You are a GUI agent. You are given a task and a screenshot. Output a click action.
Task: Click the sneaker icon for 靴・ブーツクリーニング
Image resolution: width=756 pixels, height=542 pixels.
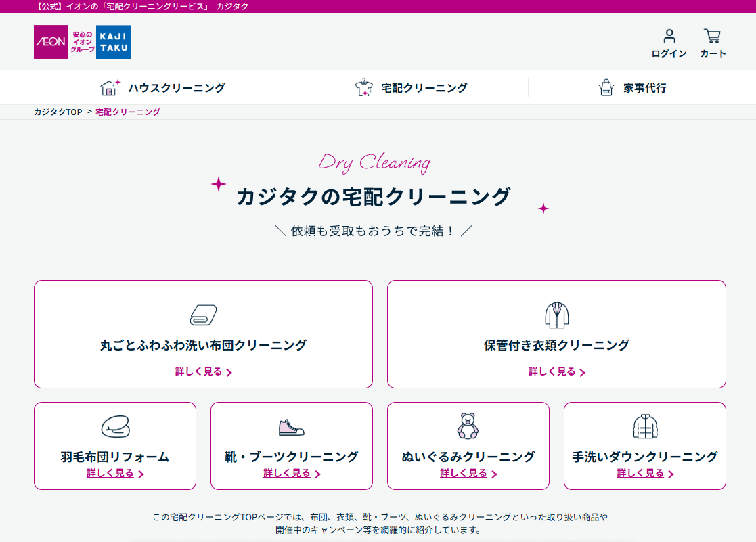(x=291, y=427)
